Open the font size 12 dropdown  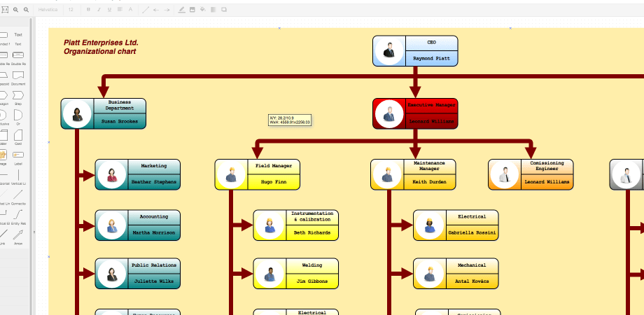[71, 9]
